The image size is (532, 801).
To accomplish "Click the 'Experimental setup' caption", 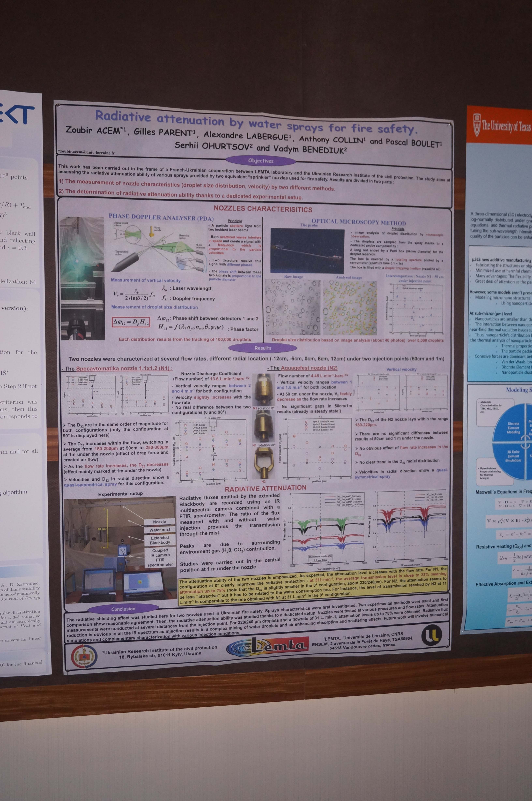I will click(120, 494).
